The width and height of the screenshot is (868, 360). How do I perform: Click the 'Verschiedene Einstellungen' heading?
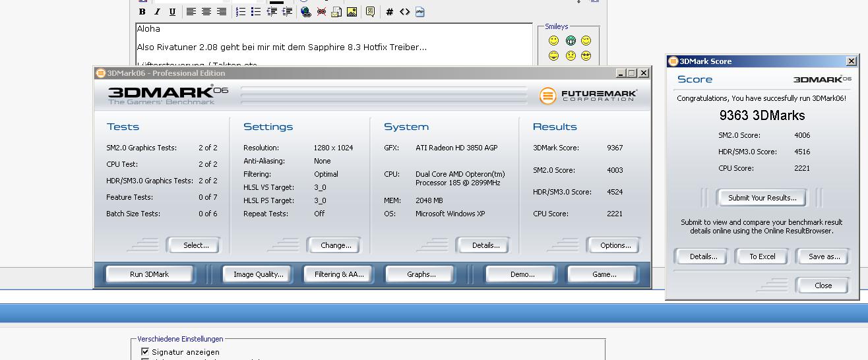point(181,339)
